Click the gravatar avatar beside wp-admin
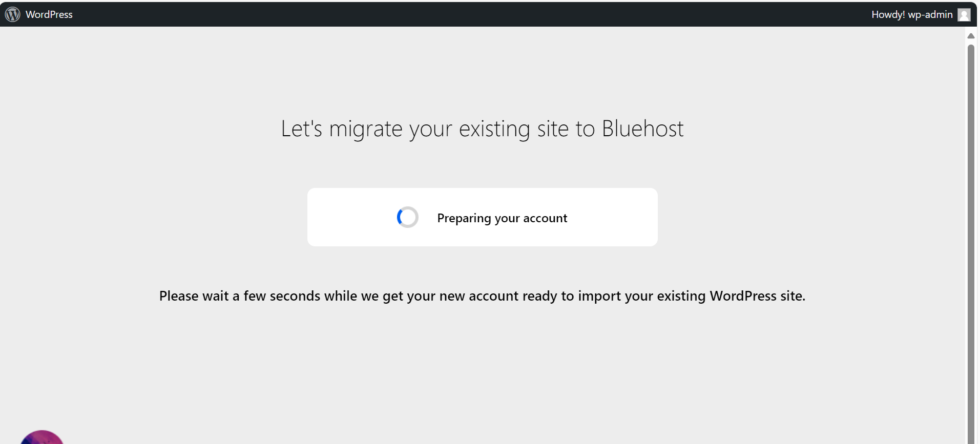 965,14
